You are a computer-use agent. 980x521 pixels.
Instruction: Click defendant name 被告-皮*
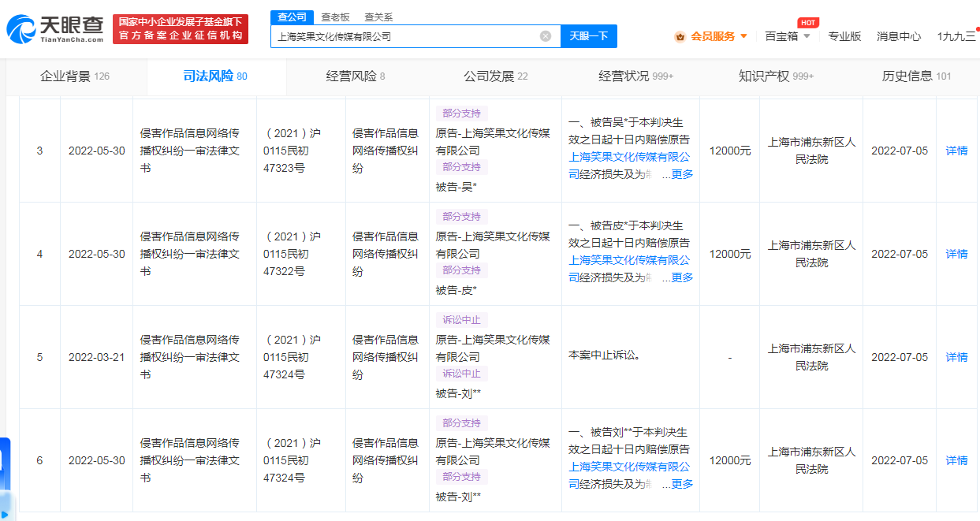pyautogui.click(x=456, y=290)
